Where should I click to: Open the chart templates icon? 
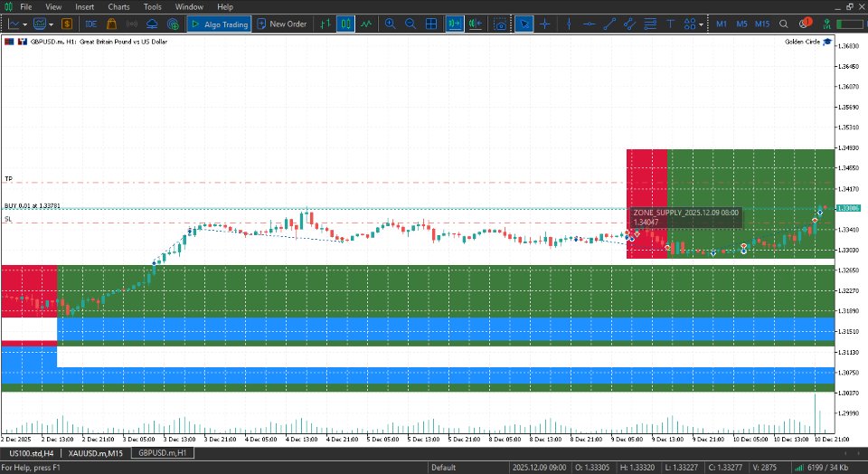pos(39,24)
